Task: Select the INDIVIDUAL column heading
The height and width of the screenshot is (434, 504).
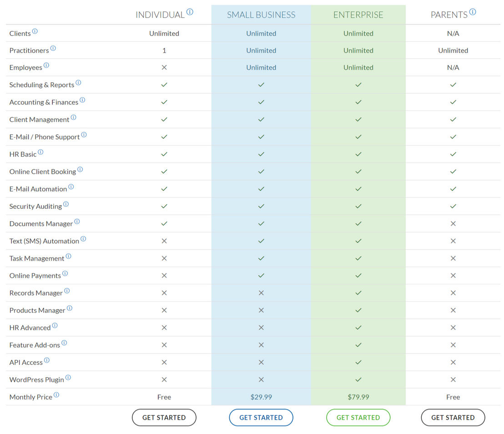Action: coord(160,15)
